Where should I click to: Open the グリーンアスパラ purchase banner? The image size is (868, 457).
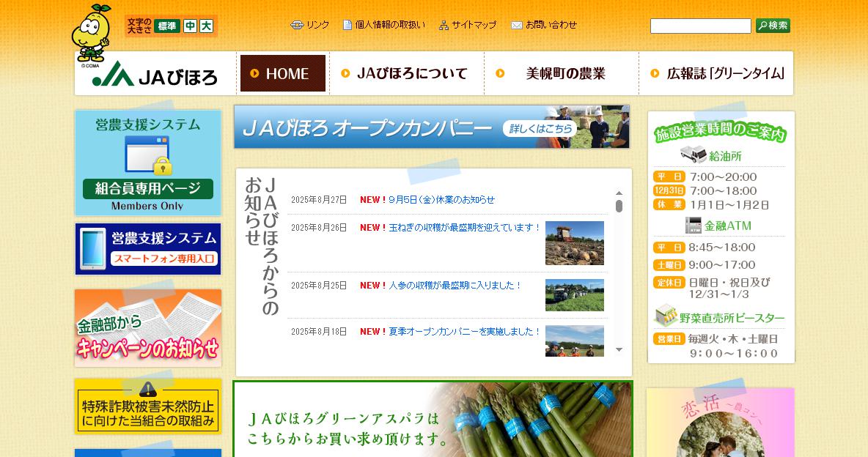click(x=433, y=419)
